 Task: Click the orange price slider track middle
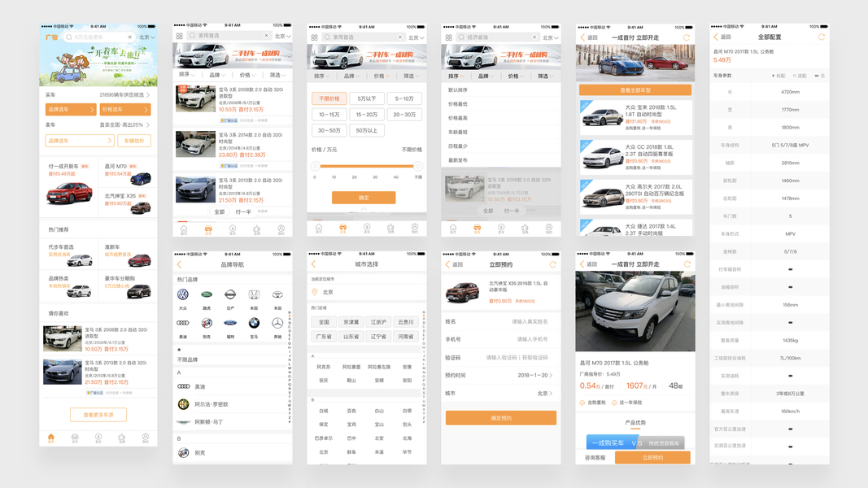[366, 166]
